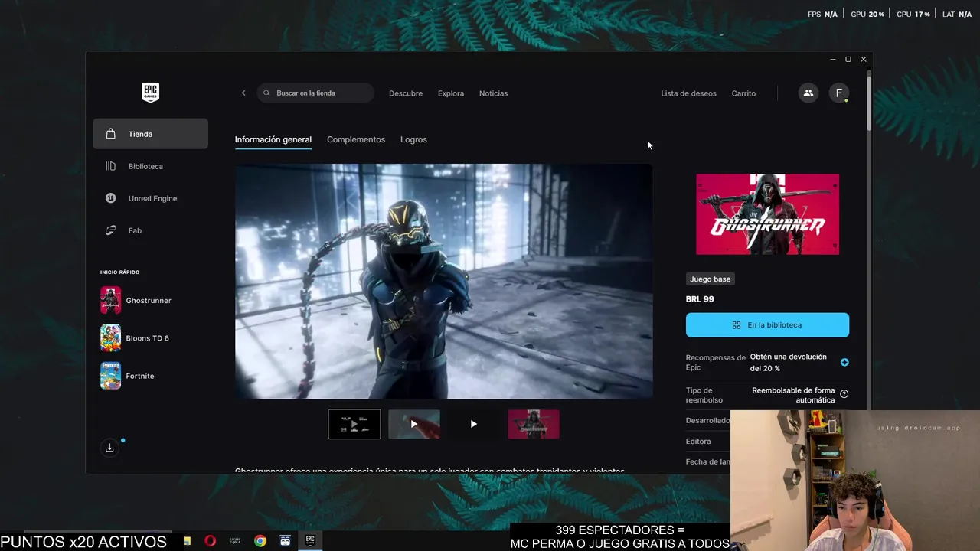Click Obtén una devolución del 20 % text
The height and width of the screenshot is (551, 980).
point(789,363)
